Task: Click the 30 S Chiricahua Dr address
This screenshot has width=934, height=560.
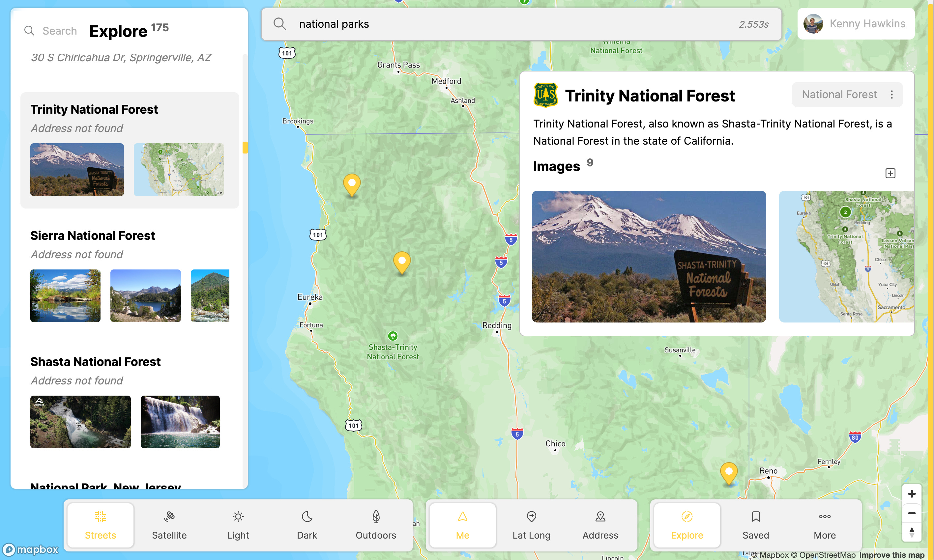Action: click(121, 57)
